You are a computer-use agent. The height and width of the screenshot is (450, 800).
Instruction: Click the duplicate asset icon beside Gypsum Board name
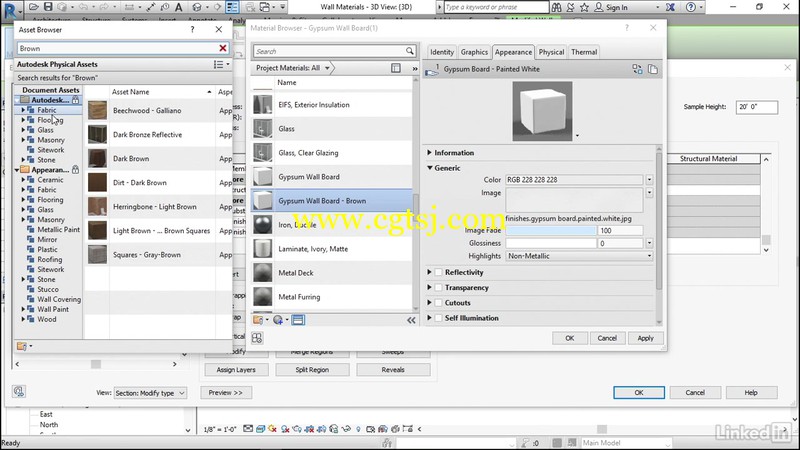[653, 69]
